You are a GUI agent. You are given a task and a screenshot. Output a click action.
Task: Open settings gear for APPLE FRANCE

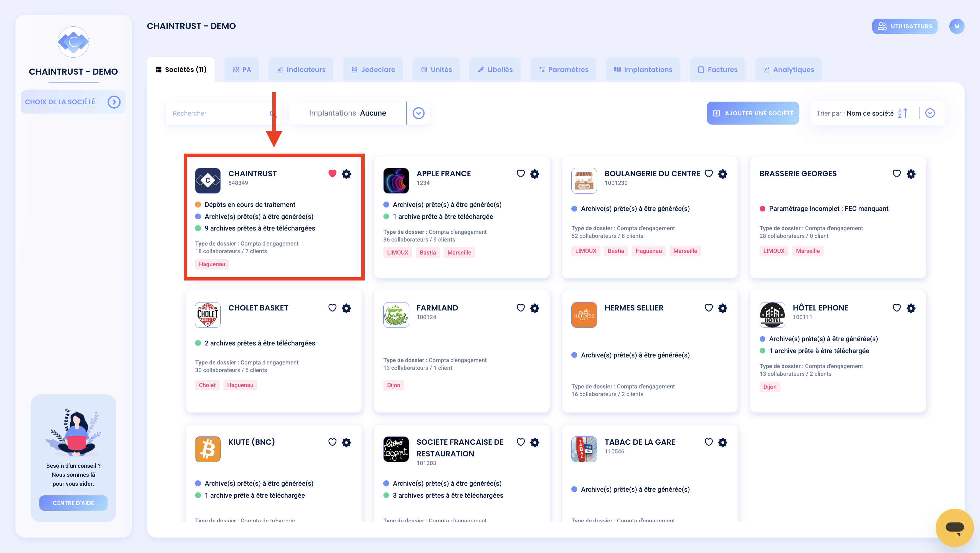point(535,174)
